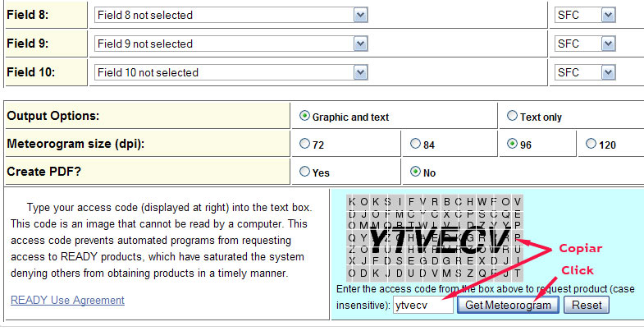The width and height of the screenshot is (644, 331).
Task: Expand the SFC level dropdown for Field 9
Action: tap(585, 44)
